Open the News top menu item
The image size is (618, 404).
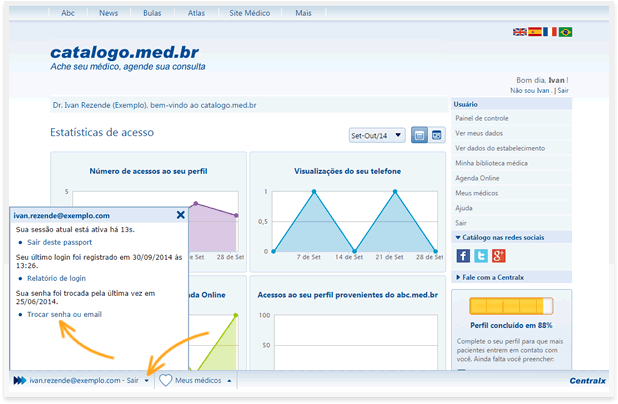[x=108, y=13]
